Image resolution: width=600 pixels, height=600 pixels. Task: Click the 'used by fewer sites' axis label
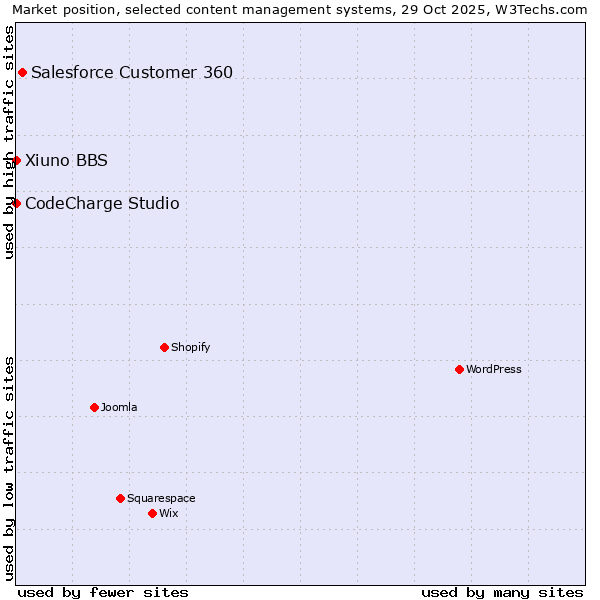103,592
